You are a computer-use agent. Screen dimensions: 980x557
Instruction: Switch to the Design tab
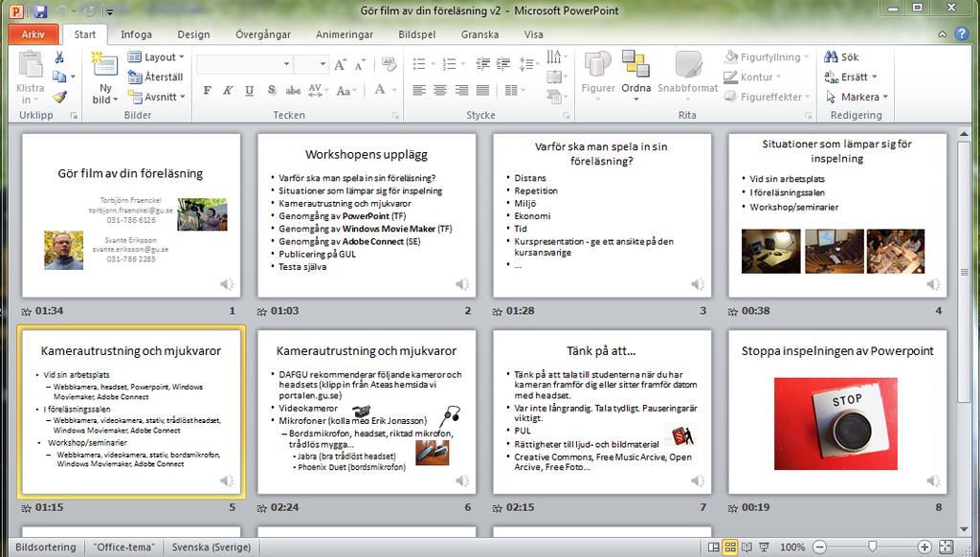coord(193,34)
